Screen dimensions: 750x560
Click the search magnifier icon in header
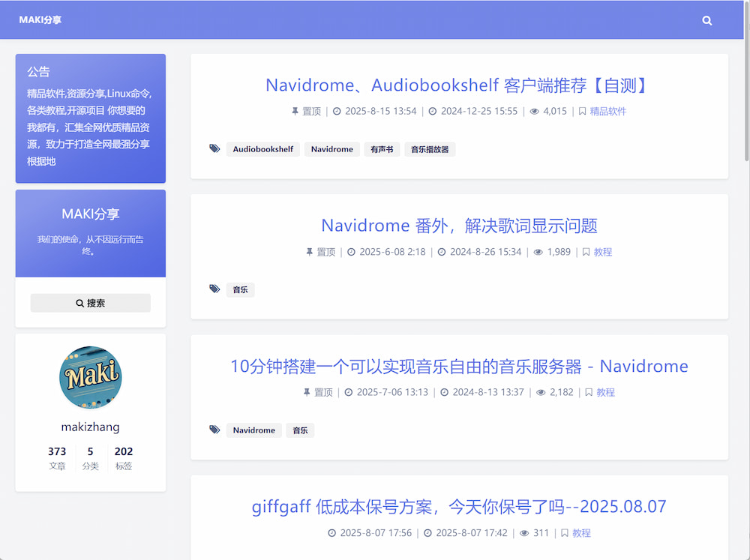pyautogui.click(x=706, y=21)
